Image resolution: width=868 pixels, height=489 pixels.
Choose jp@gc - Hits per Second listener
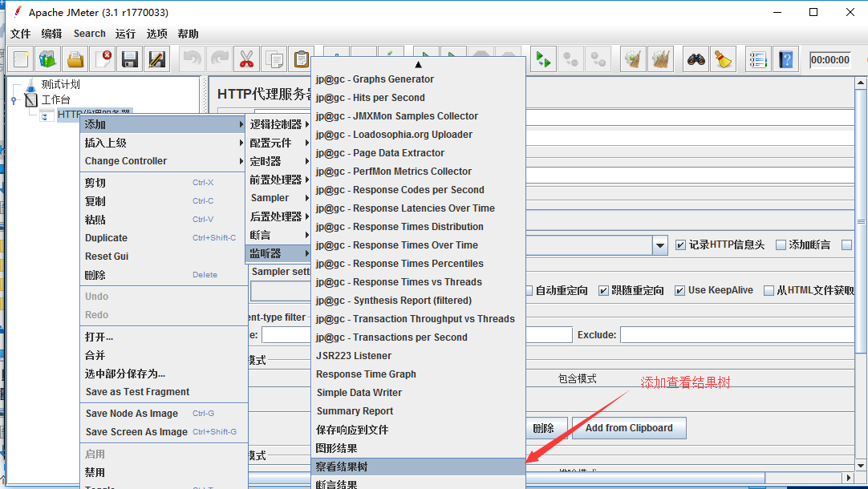click(x=419, y=97)
